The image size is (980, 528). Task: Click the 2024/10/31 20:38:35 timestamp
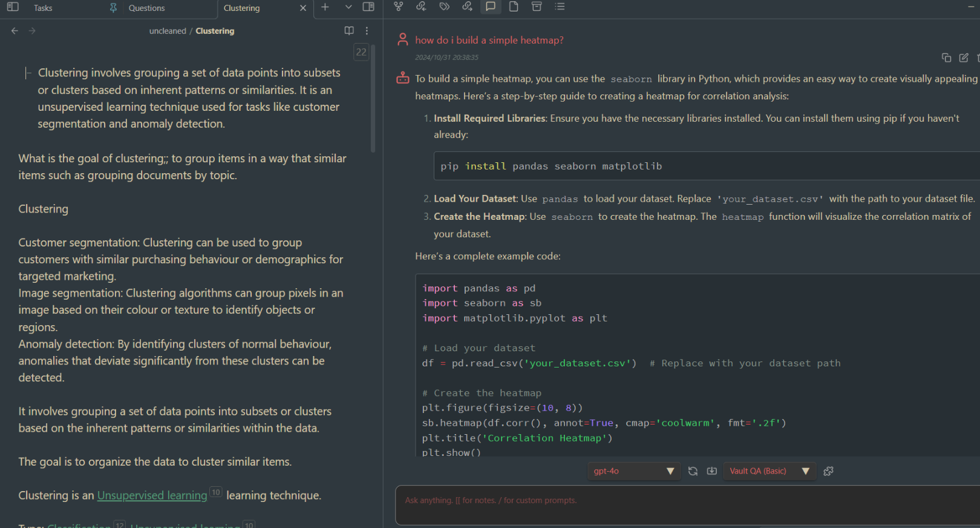click(446, 58)
